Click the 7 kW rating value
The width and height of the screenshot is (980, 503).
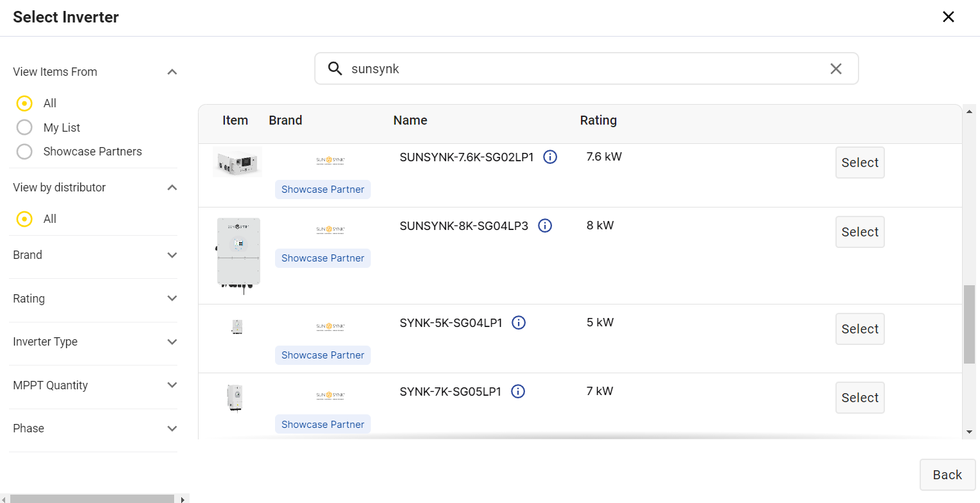pyautogui.click(x=600, y=391)
